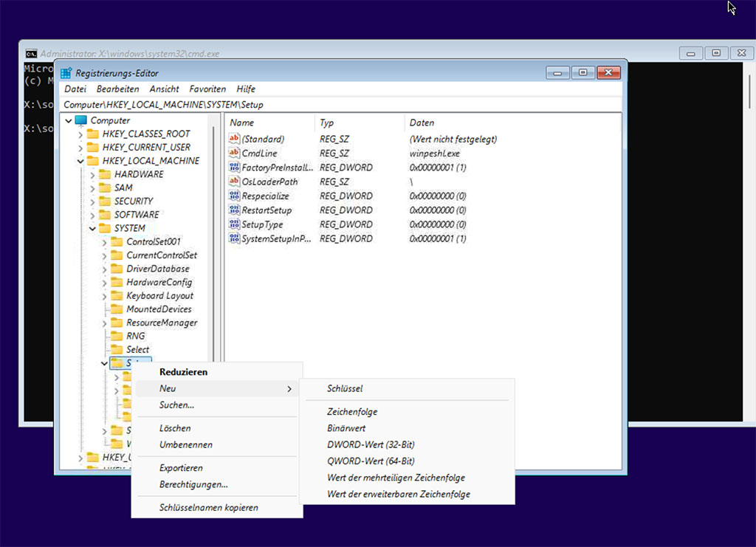Open the Ansicht menu
This screenshot has width=756, height=547.
click(x=164, y=89)
